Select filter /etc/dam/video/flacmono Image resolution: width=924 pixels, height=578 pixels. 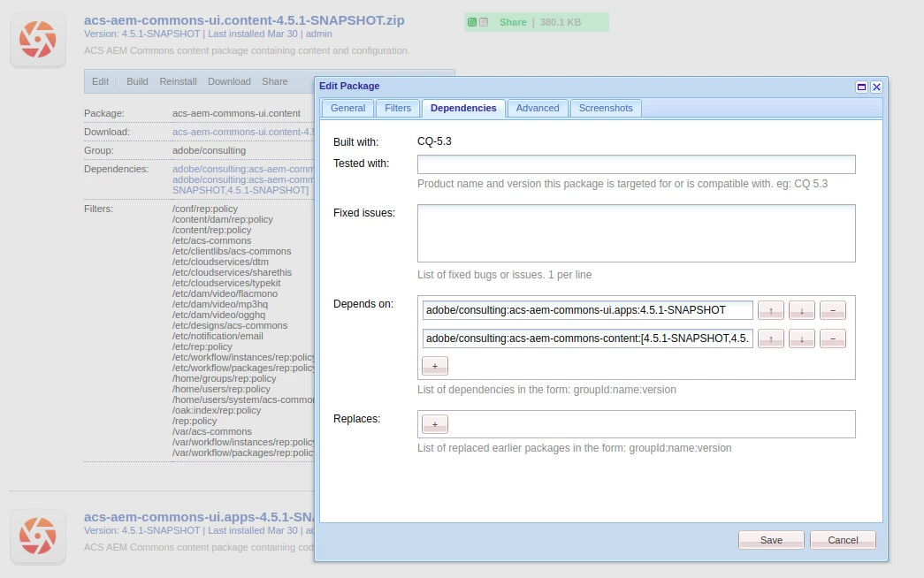[225, 293]
